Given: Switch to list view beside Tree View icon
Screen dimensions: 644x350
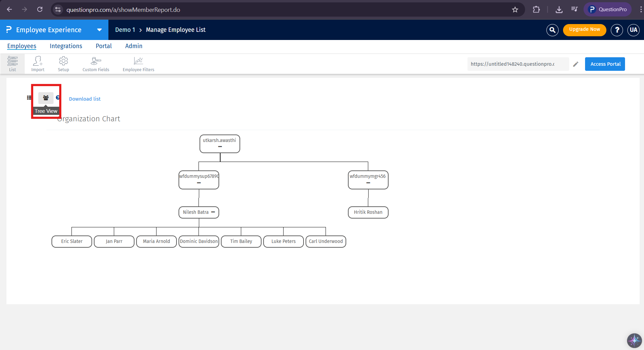Looking at the screenshot, I should pyautogui.click(x=29, y=97).
